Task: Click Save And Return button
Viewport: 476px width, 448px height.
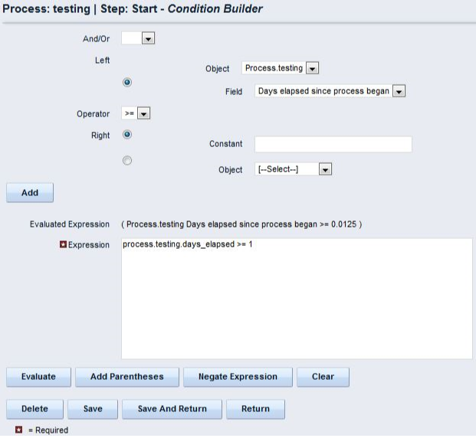Action: [x=172, y=409]
